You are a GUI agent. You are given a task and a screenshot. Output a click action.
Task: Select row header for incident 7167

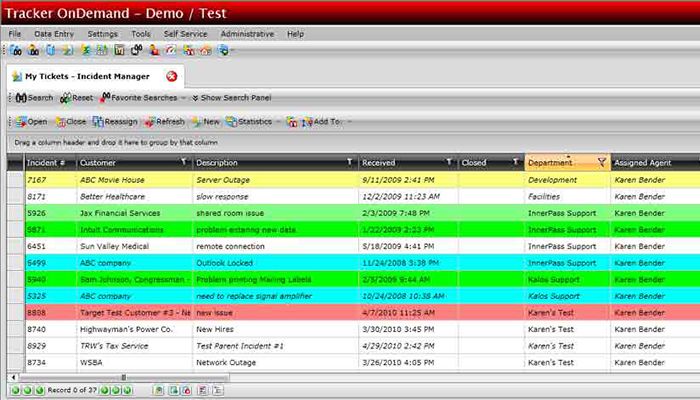click(15, 180)
